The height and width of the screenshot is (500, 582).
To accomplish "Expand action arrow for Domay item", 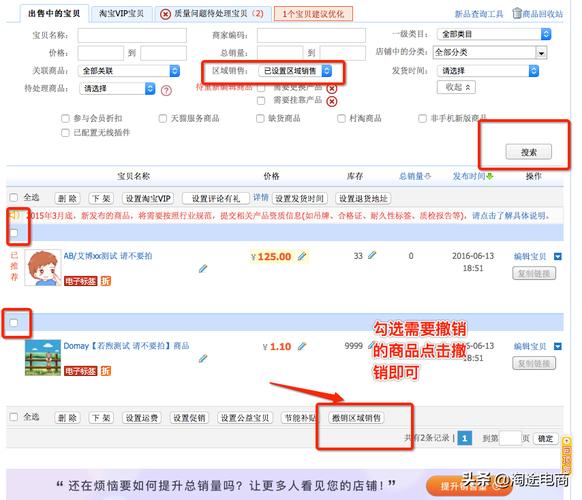I will (558, 346).
